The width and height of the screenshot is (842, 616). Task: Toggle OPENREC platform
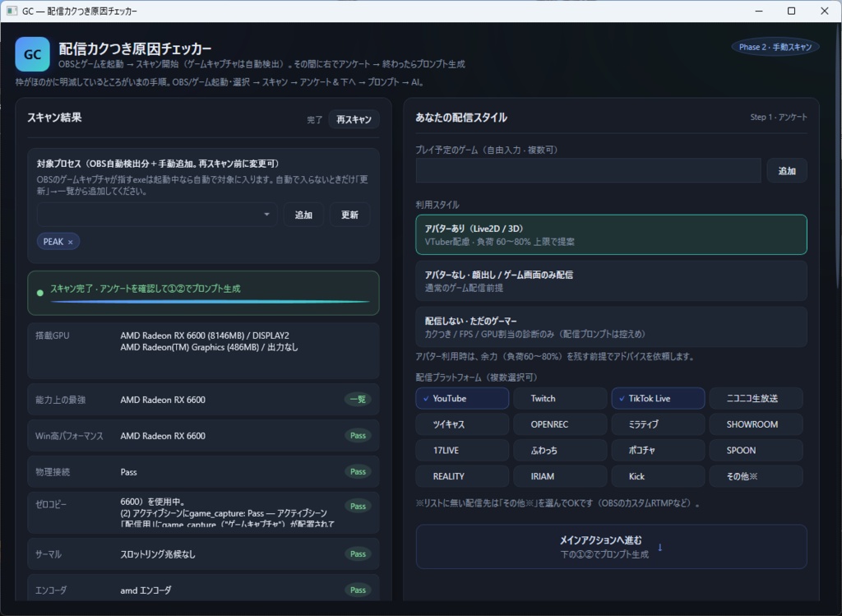pos(560,424)
